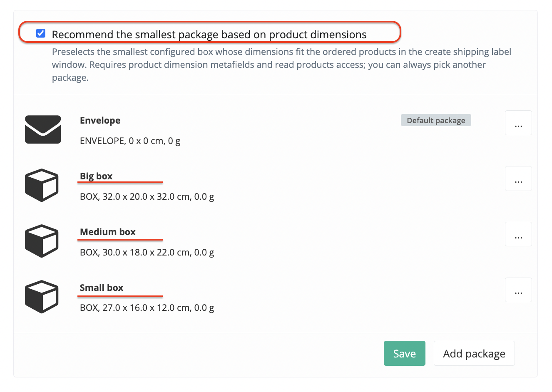This screenshot has height=392, width=552.
Task: Select the Big box package name
Action: pyautogui.click(x=96, y=176)
